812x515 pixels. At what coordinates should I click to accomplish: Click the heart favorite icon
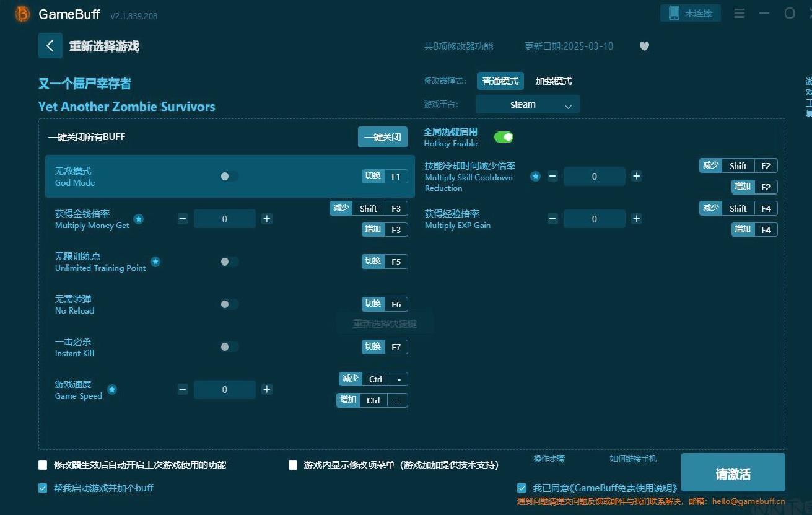point(644,46)
